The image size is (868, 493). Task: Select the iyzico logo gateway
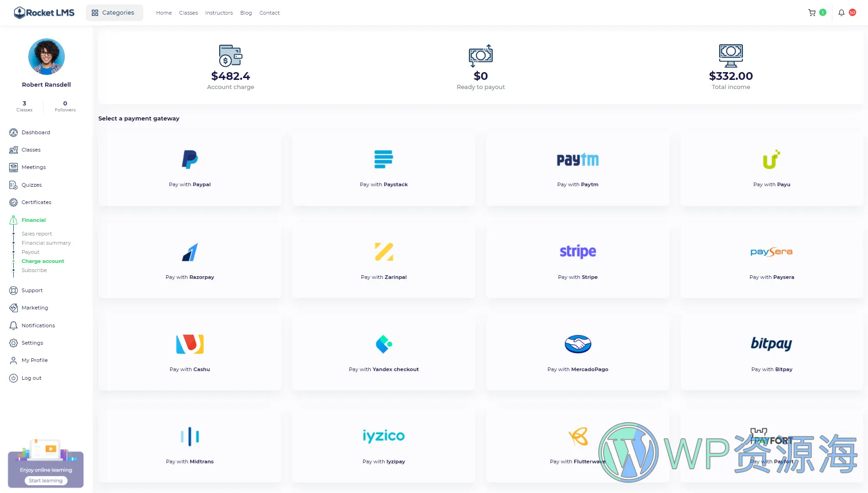pos(384,436)
